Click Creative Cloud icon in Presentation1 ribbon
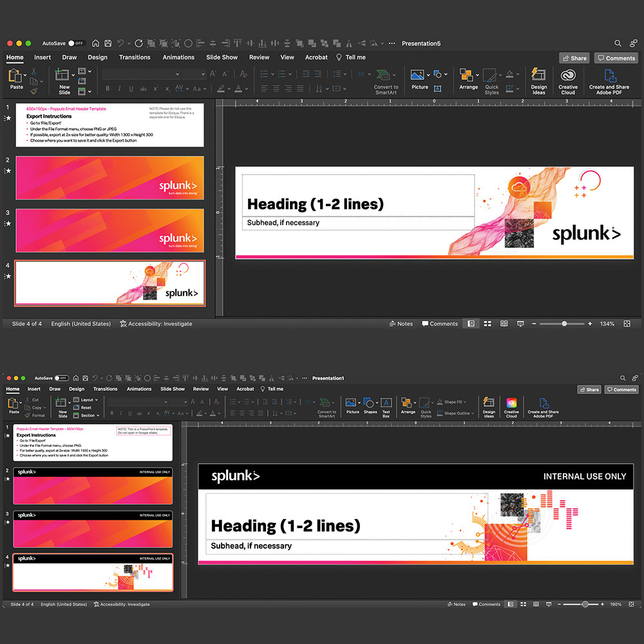644x644 pixels. (511, 403)
